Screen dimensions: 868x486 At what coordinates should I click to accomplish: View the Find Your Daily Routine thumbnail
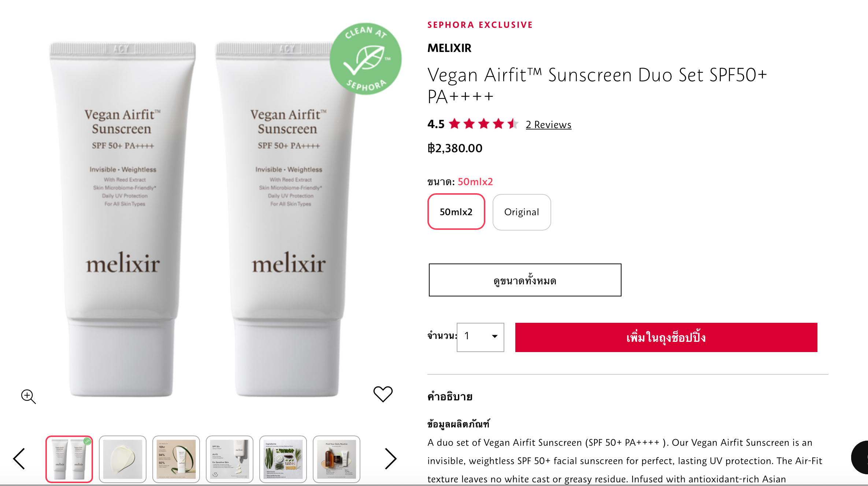coord(337,459)
